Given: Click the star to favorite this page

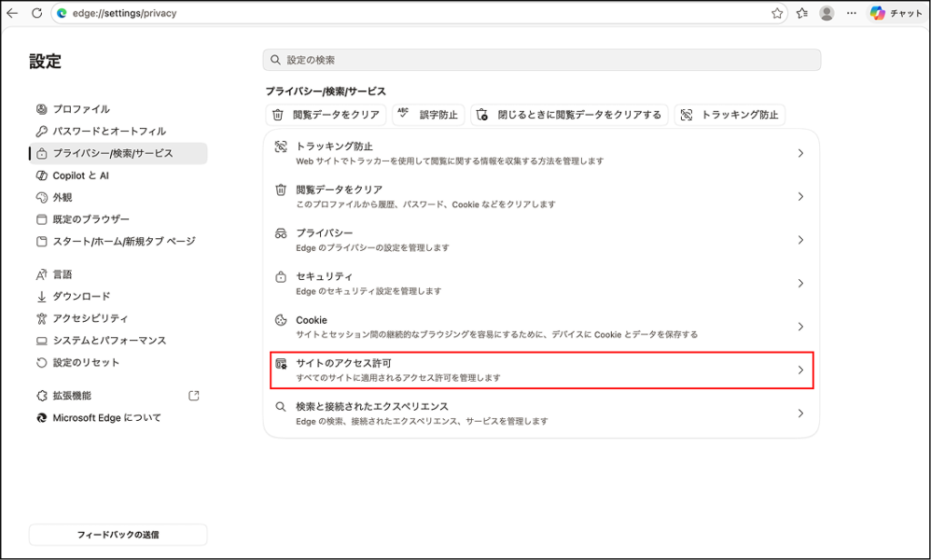Looking at the screenshot, I should pyautogui.click(x=776, y=13).
